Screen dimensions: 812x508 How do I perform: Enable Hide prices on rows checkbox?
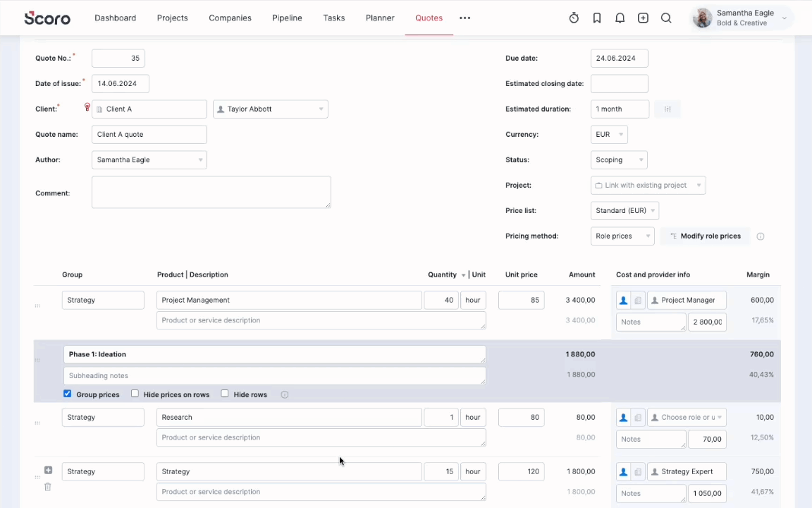click(x=135, y=394)
